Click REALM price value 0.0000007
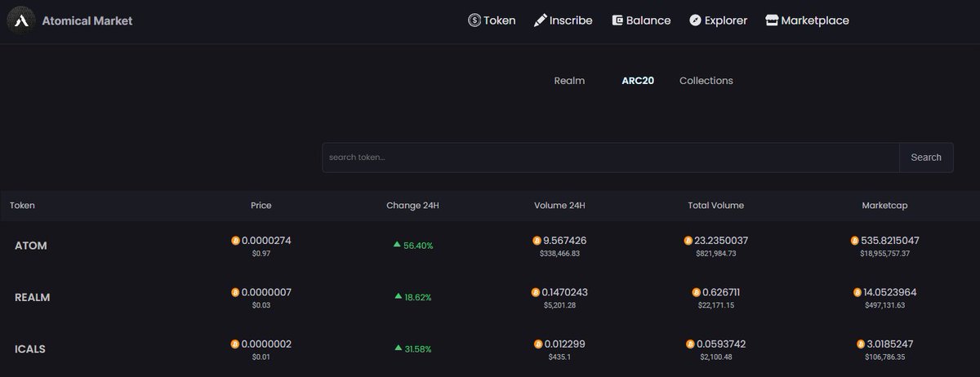The image size is (980, 377). click(x=266, y=292)
